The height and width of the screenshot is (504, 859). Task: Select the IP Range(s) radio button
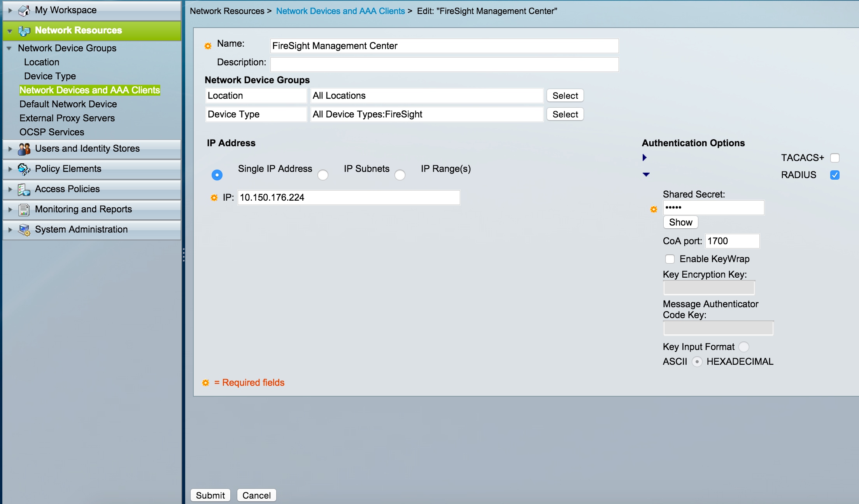point(400,175)
